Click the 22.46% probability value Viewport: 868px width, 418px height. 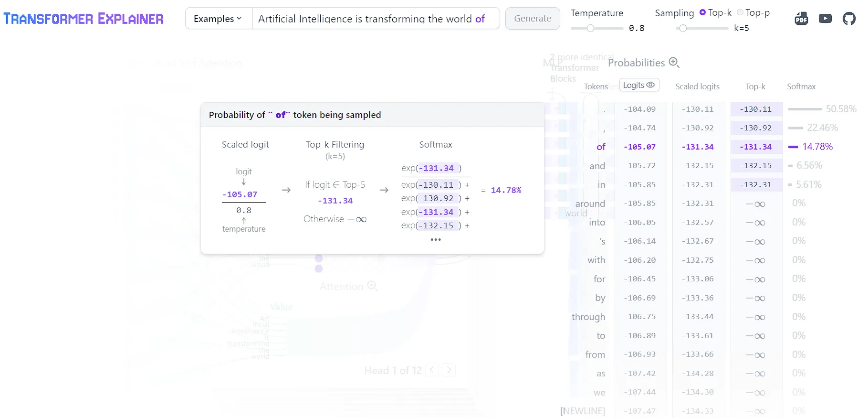pyautogui.click(x=822, y=128)
